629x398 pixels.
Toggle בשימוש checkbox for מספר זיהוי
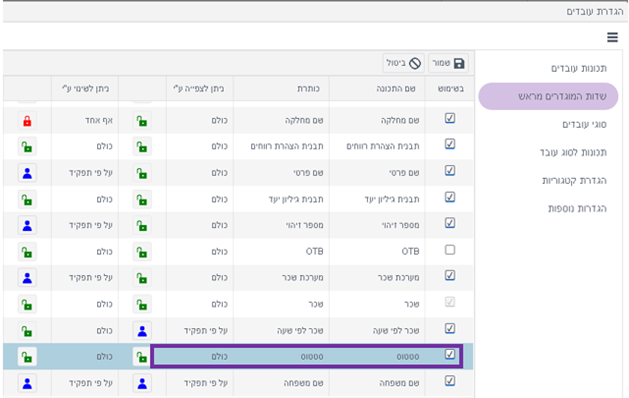(x=450, y=223)
